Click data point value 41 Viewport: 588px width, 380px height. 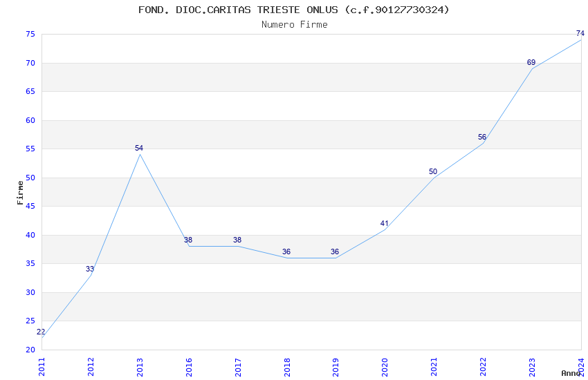(x=385, y=223)
